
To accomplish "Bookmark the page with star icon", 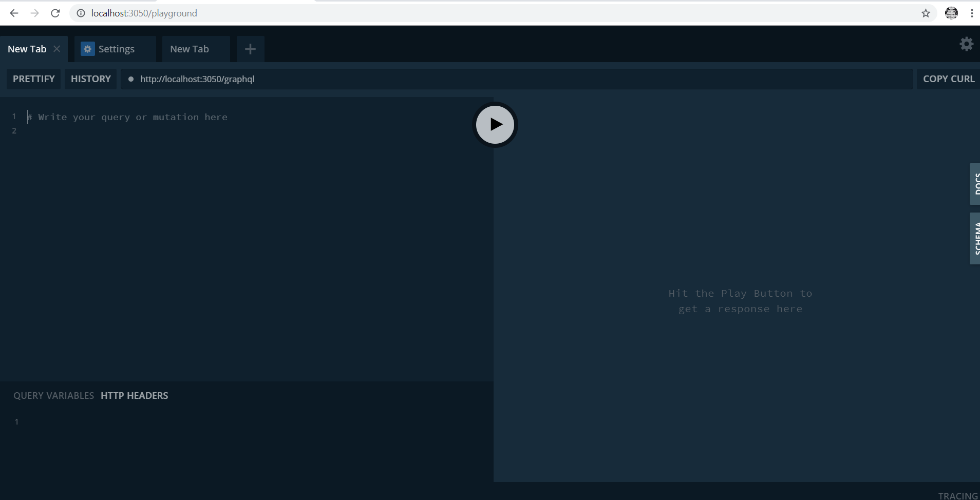I will tap(926, 14).
